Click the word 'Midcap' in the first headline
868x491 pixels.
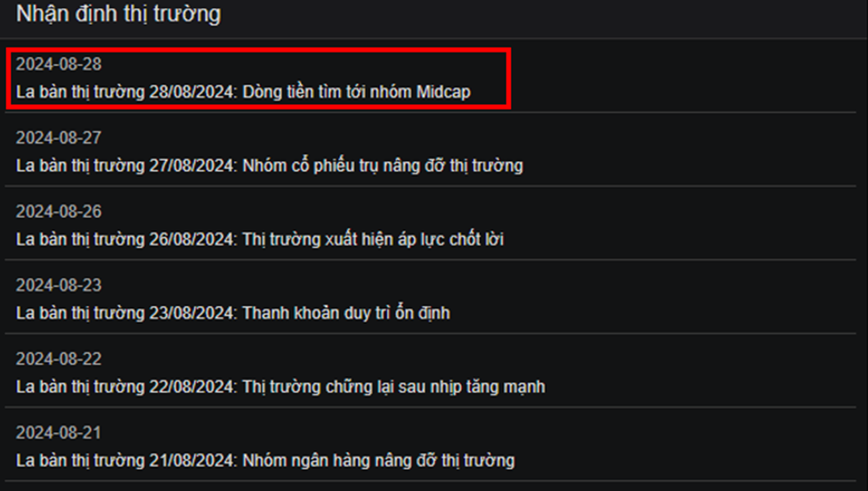[443, 92]
